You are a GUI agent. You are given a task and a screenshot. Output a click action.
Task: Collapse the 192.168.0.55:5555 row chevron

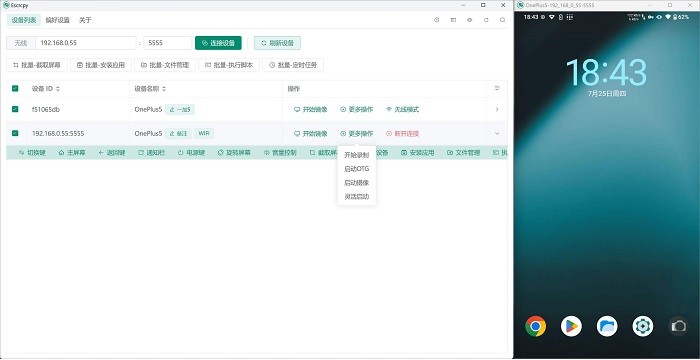point(497,133)
